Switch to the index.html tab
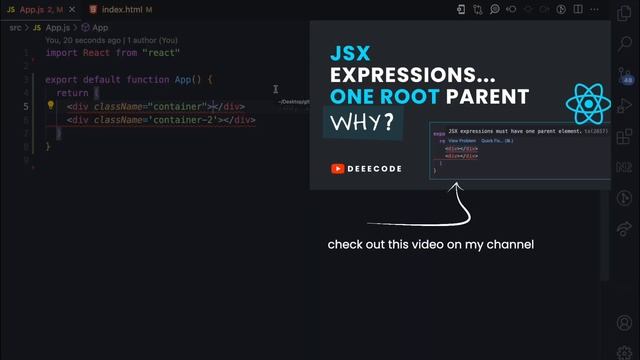The image size is (640, 360). coord(121,9)
